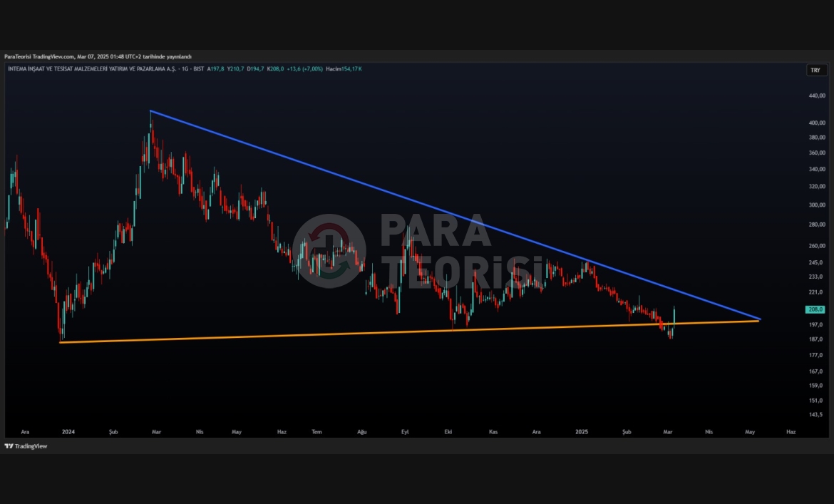Click the Hacim 154,17K volume readout
Screen dimensions: 834x504
344,68
